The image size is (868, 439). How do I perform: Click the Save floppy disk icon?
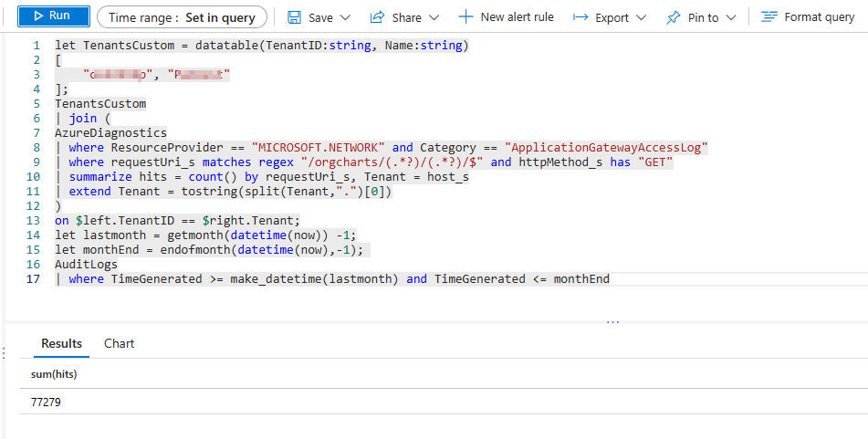pos(295,17)
